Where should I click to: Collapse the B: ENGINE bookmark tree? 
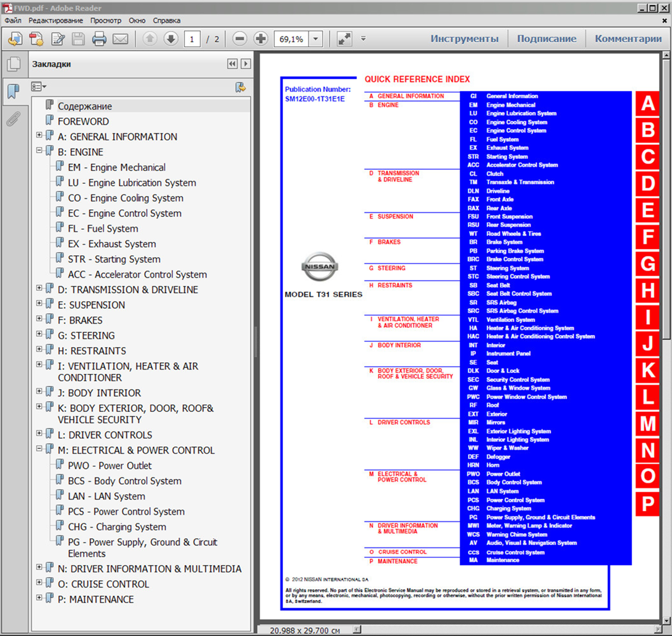[x=39, y=150]
